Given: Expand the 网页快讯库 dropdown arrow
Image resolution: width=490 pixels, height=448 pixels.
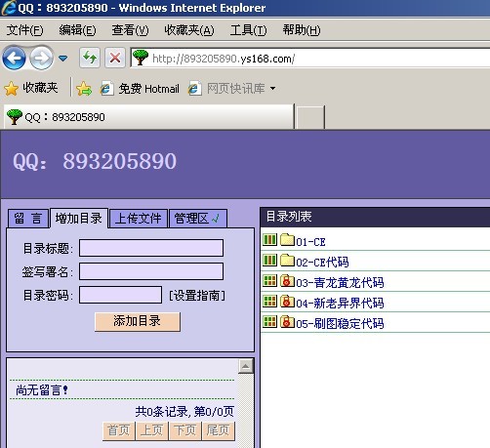Looking at the screenshot, I should pyautogui.click(x=272, y=88).
